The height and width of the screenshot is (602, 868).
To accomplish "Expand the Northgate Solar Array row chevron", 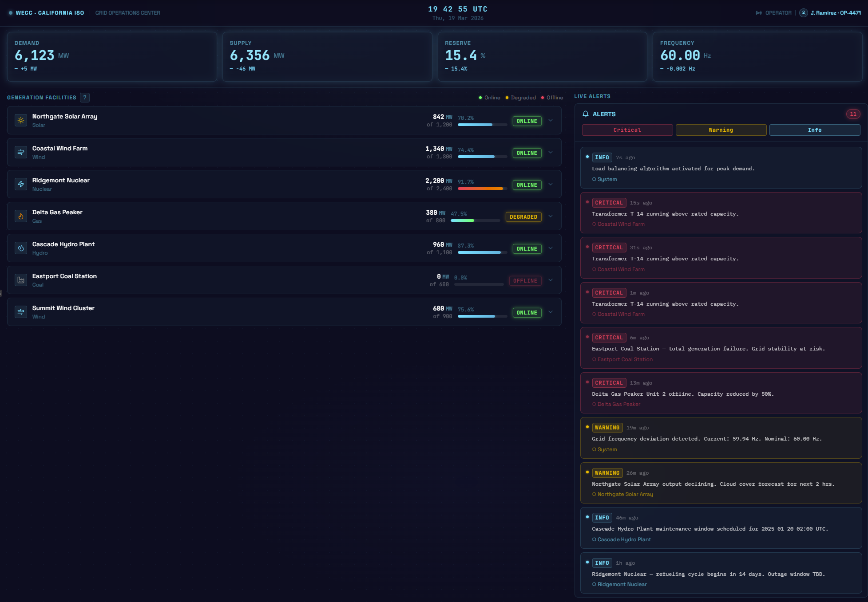I will click(551, 120).
